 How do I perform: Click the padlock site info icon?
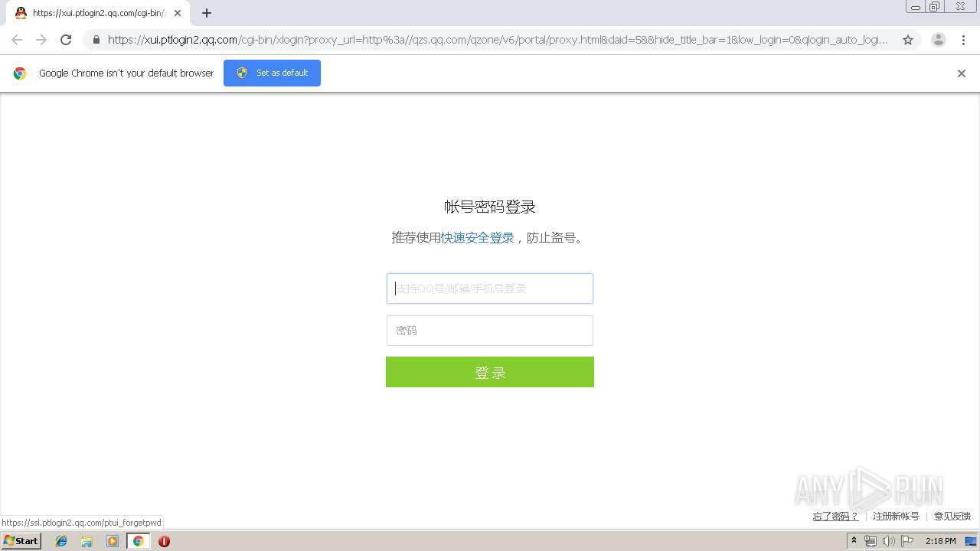pyautogui.click(x=96, y=40)
